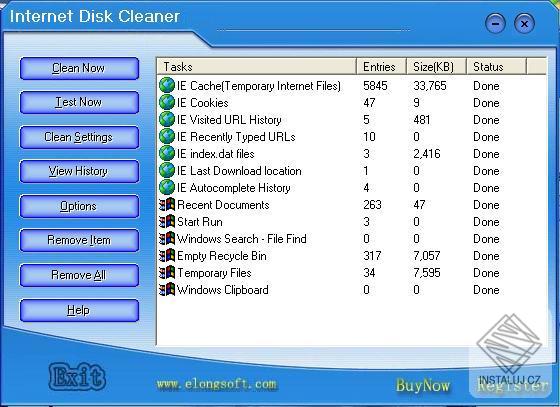Screen dimensions: 560x407
Task: Run a test with Test Now
Action: pos(79,102)
